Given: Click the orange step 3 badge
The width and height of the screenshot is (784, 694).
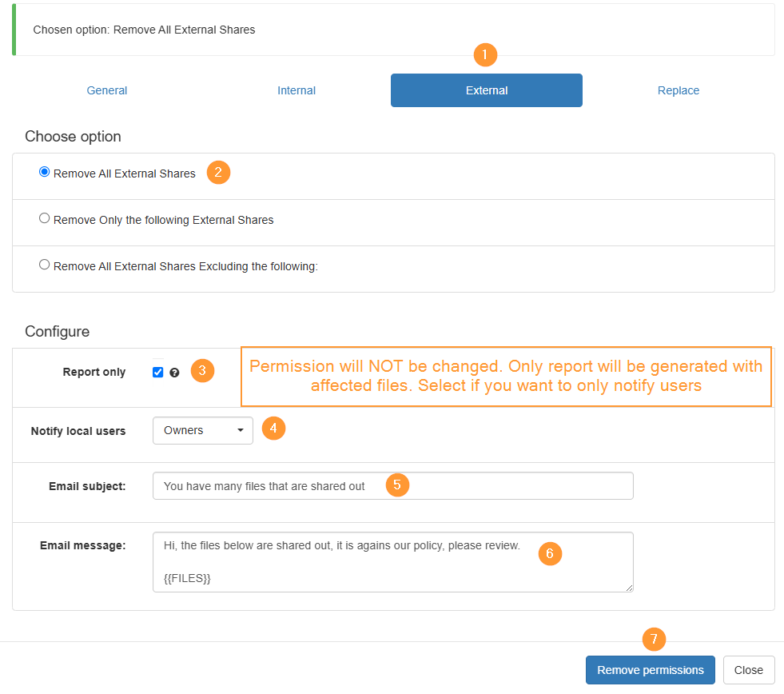Looking at the screenshot, I should pyautogui.click(x=202, y=371).
